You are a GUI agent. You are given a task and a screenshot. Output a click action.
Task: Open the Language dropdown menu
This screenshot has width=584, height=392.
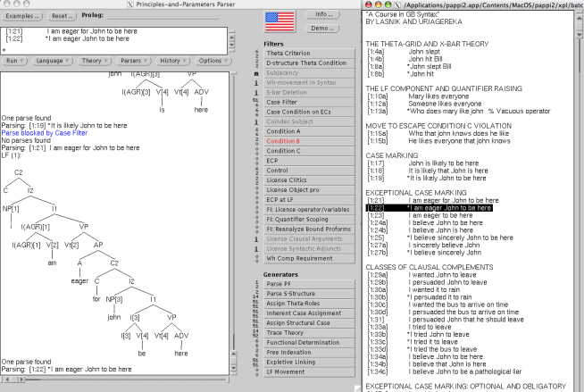[53, 61]
